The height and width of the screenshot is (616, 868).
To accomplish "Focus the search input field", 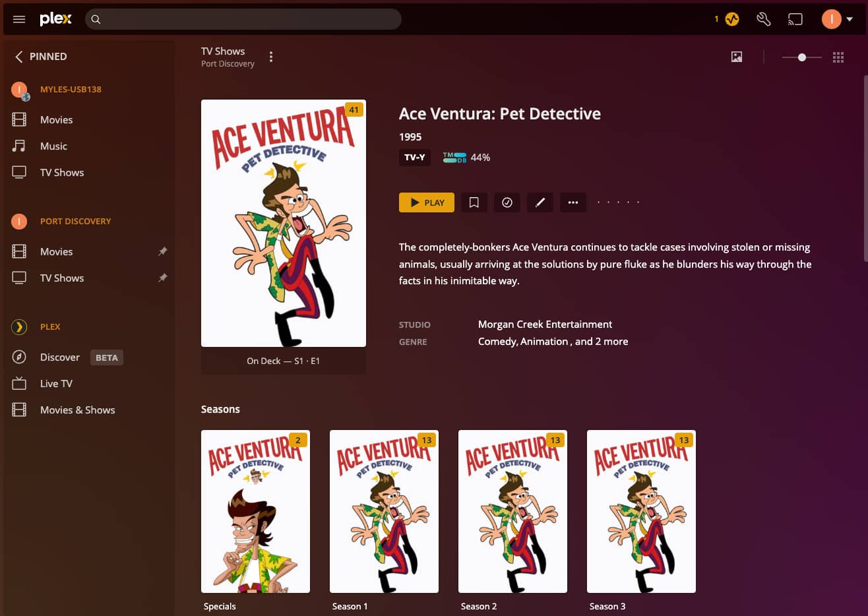I will click(x=243, y=19).
